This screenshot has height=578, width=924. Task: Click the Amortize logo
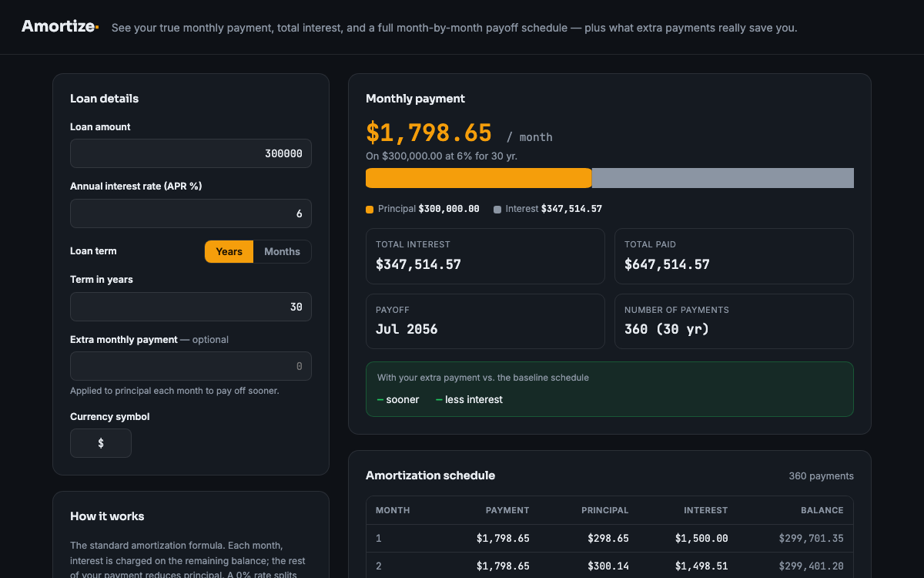pos(59,26)
